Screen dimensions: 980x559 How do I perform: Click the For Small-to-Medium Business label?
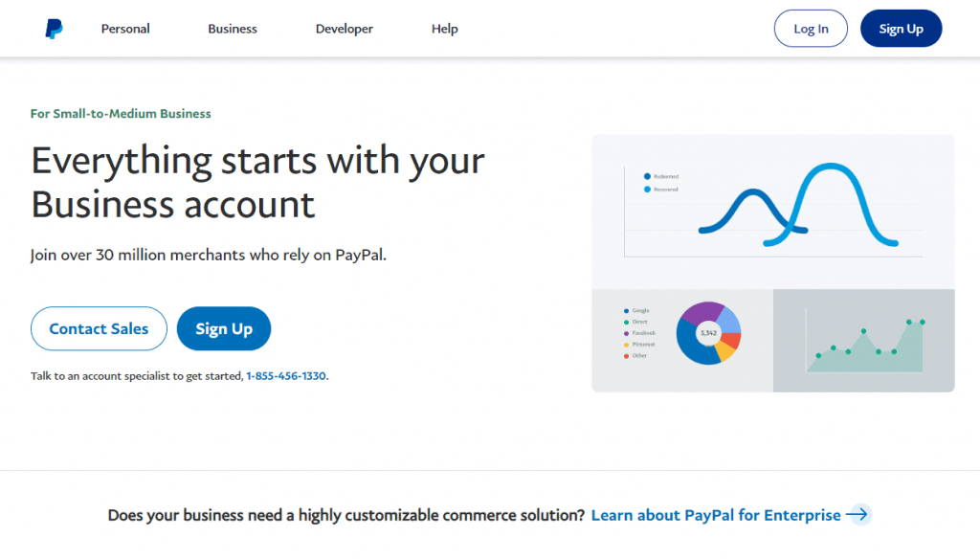click(121, 114)
